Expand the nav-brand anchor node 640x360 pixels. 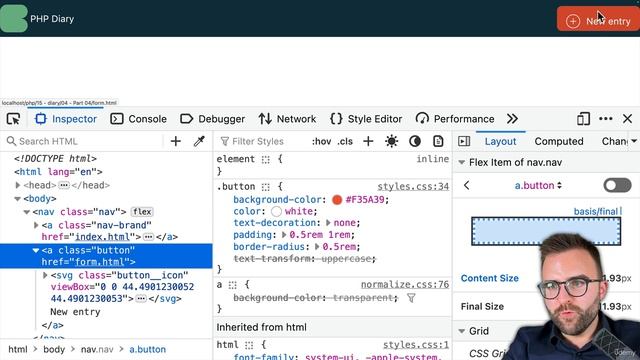click(x=36, y=225)
